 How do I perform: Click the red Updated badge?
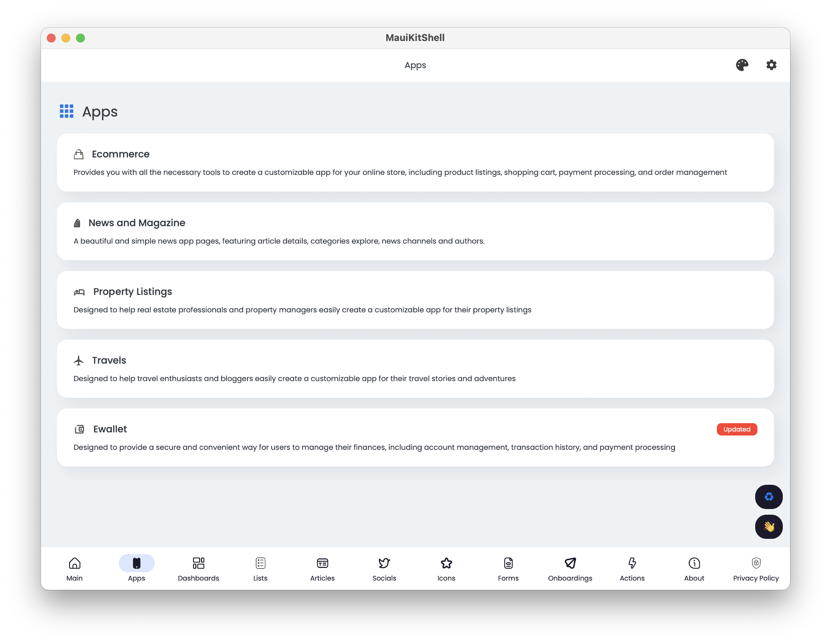[737, 429]
